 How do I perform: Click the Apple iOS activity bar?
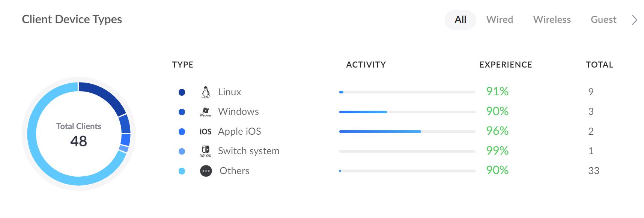[x=407, y=131]
